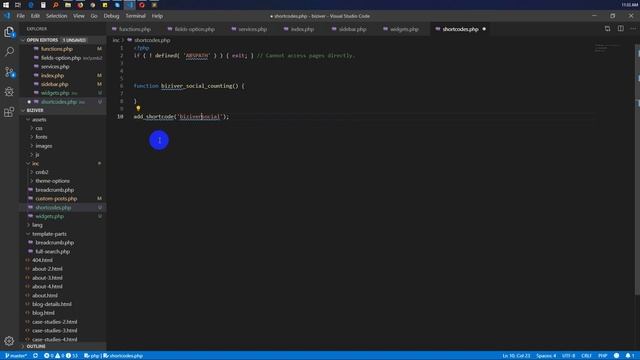Open blog-details.html in the file tree

coord(63,304)
